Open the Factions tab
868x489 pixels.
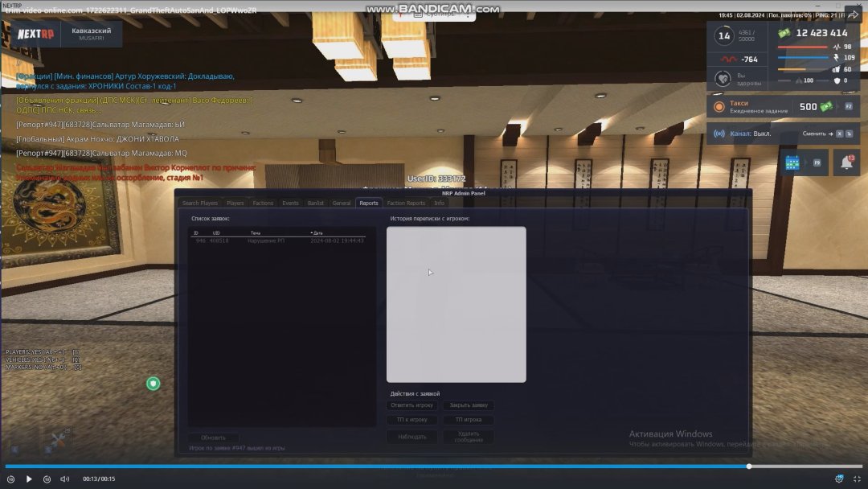click(263, 203)
